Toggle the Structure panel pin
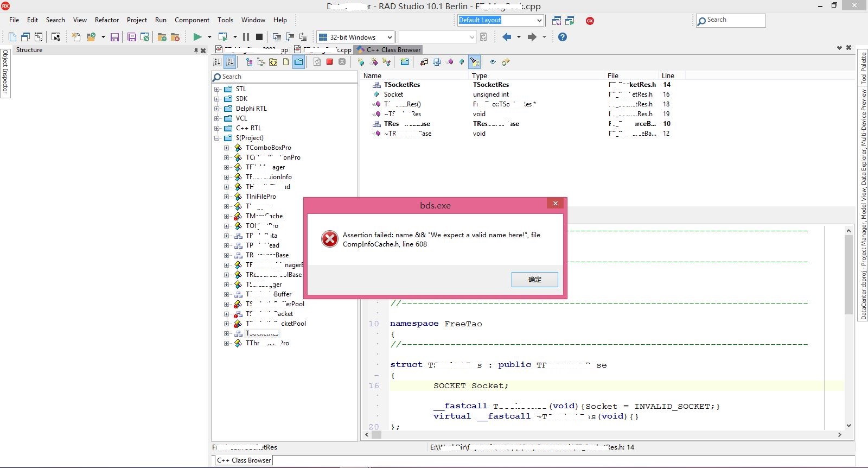This screenshot has height=468, width=868. tap(196, 50)
